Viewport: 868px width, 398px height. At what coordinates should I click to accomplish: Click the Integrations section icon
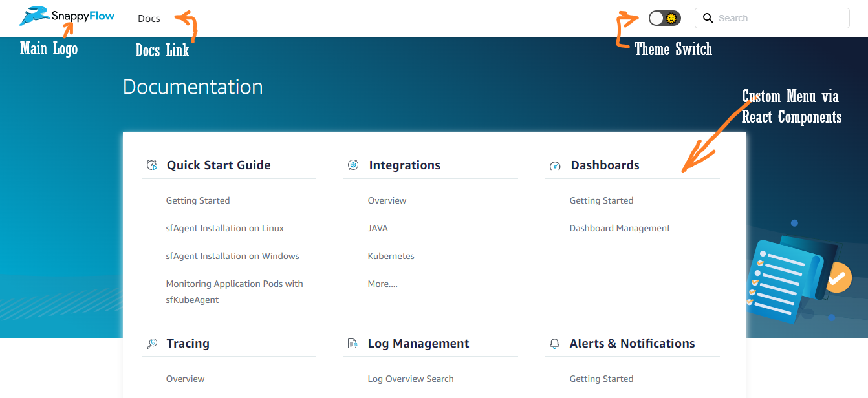353,165
